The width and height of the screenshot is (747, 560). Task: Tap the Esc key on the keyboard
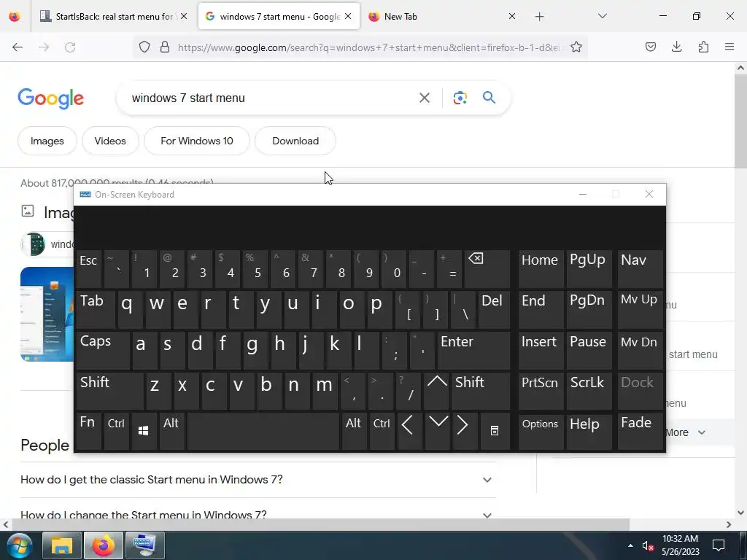point(88,268)
